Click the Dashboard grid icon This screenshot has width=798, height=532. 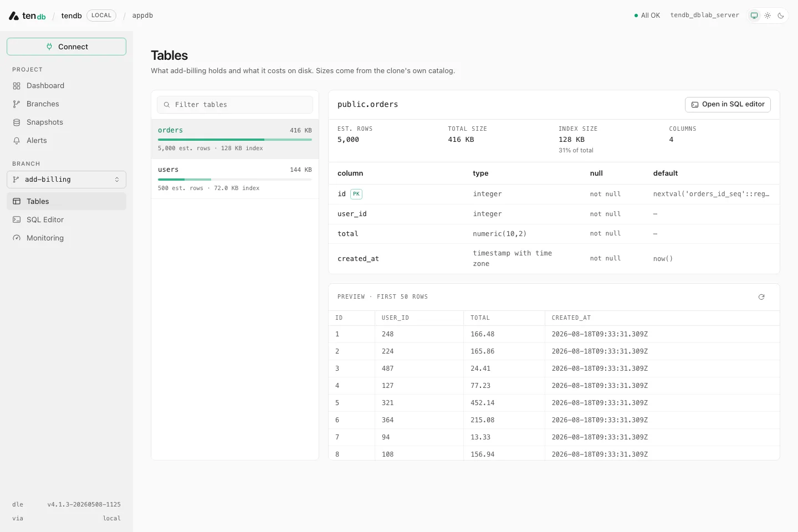point(17,86)
